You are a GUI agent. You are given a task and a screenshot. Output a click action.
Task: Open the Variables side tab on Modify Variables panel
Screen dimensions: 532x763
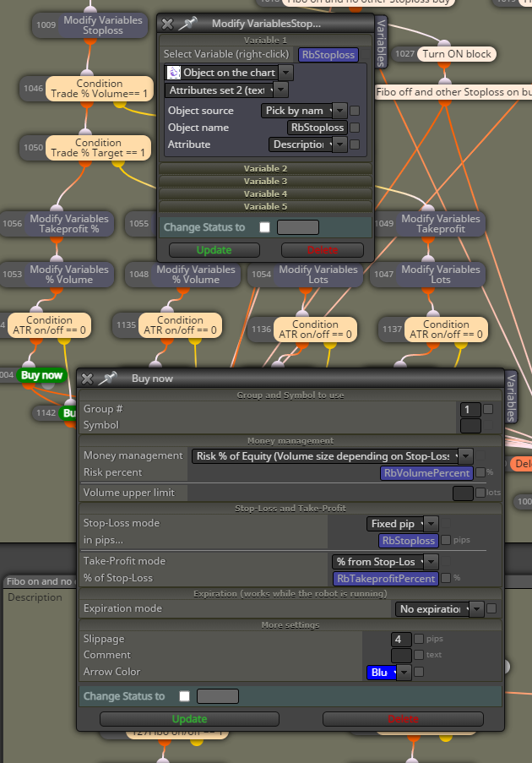pyautogui.click(x=381, y=43)
